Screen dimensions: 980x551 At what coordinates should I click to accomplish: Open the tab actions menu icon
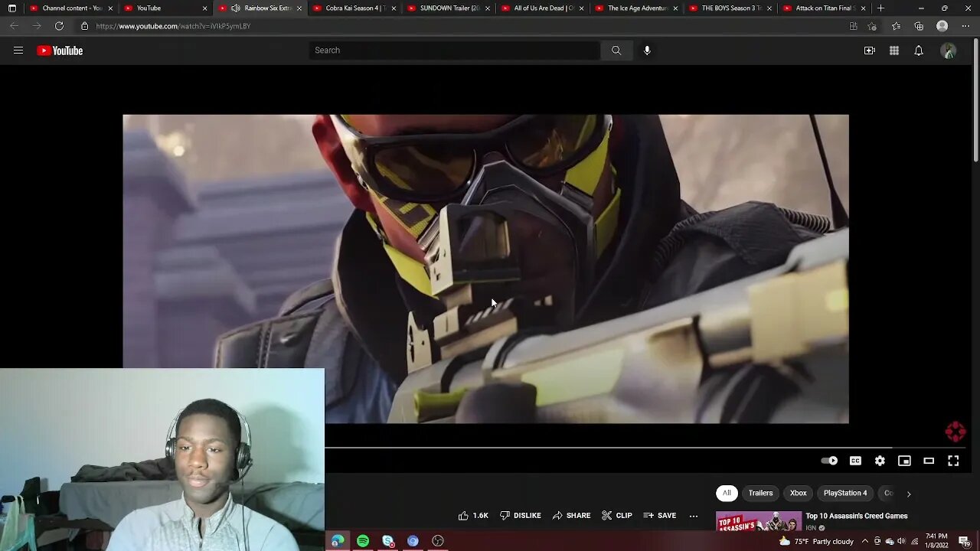pos(11,8)
